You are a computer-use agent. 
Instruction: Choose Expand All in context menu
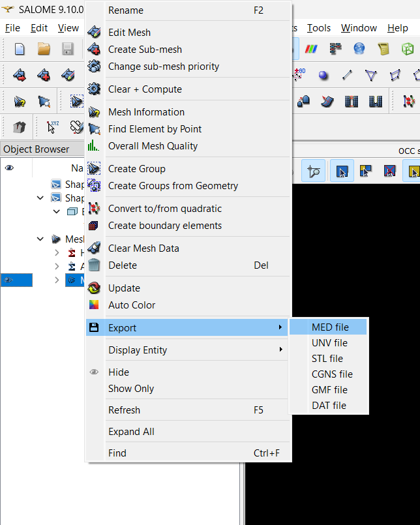coord(188,432)
